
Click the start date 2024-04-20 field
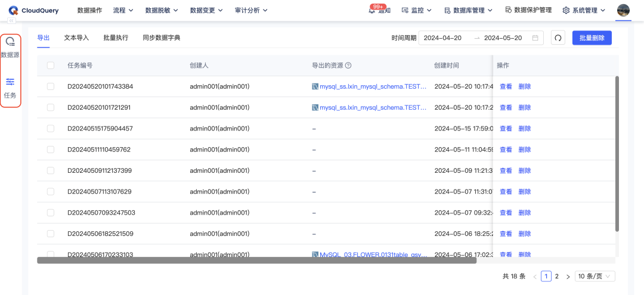[442, 38]
